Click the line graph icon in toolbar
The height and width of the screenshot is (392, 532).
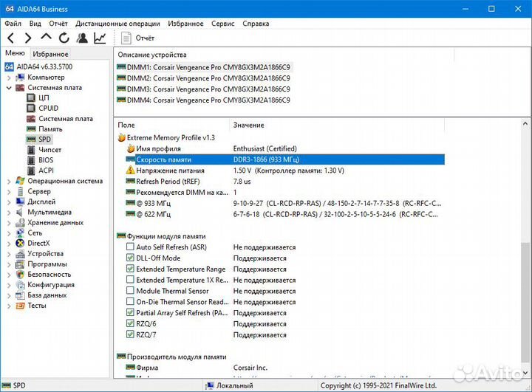[x=100, y=38]
